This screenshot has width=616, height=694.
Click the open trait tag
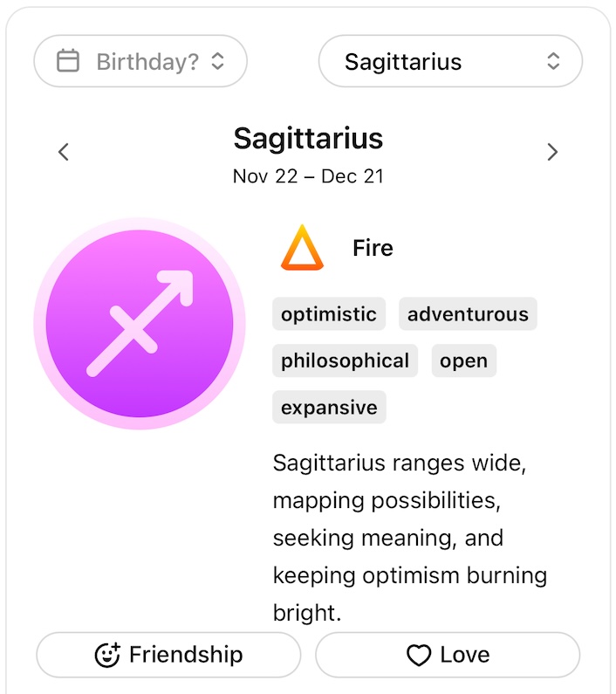pyautogui.click(x=463, y=361)
